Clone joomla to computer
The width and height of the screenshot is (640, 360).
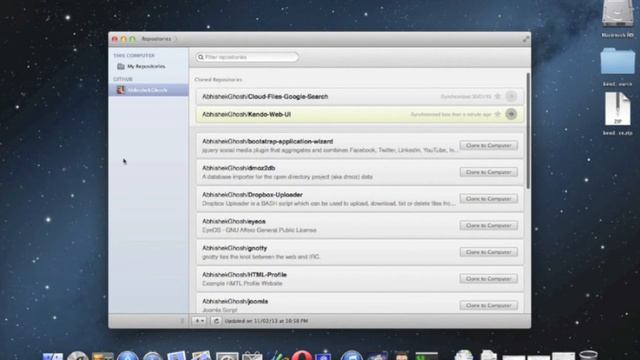(x=489, y=305)
